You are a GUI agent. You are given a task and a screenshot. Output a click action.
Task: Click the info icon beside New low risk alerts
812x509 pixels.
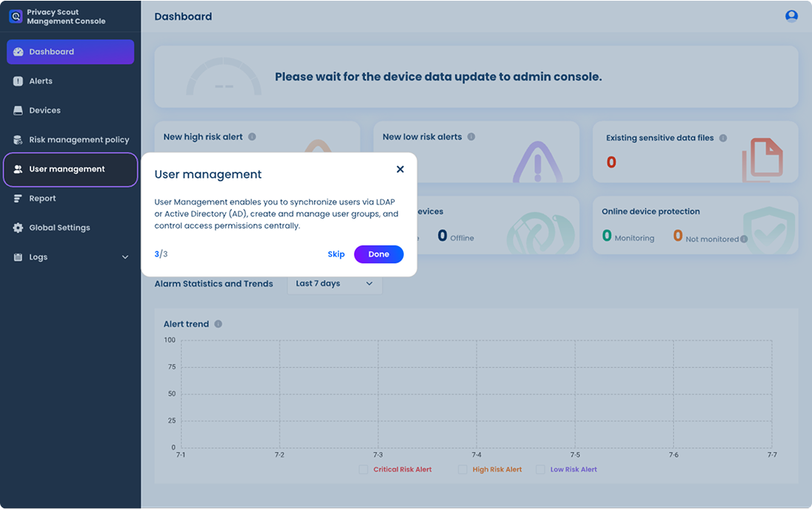pyautogui.click(x=471, y=137)
